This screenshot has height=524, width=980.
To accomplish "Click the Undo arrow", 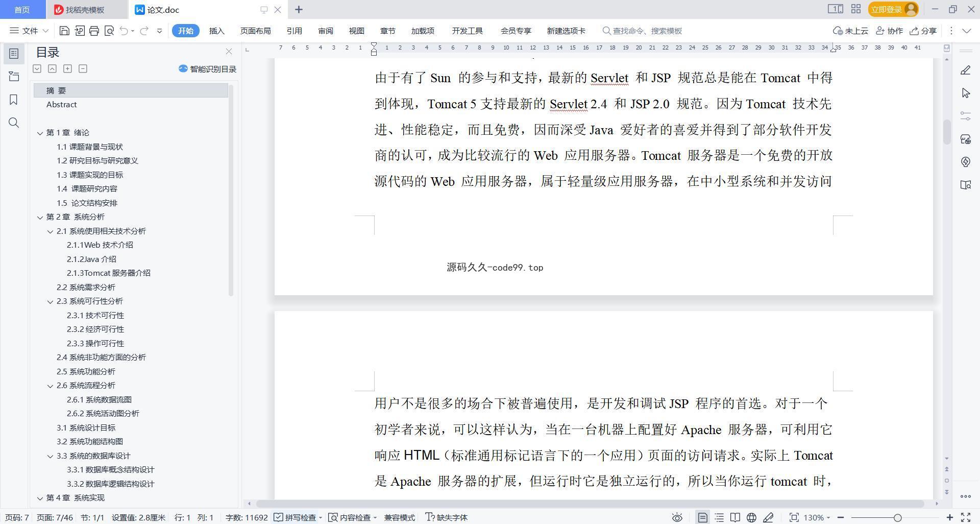I will click(124, 31).
